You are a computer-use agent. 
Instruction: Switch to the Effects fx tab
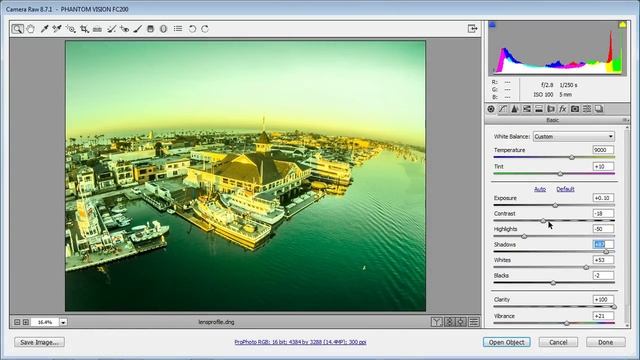tap(563, 109)
